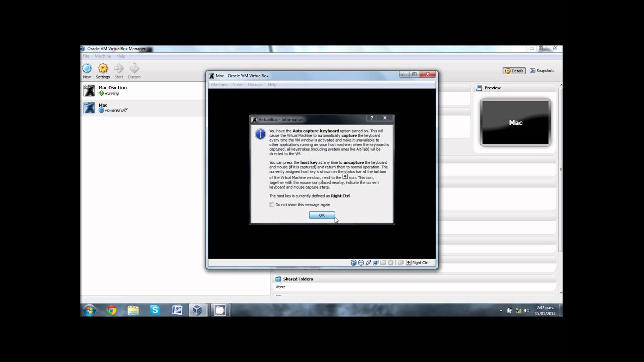Click the Shared Folders folder icon
This screenshot has height=362, width=644.
(x=278, y=279)
